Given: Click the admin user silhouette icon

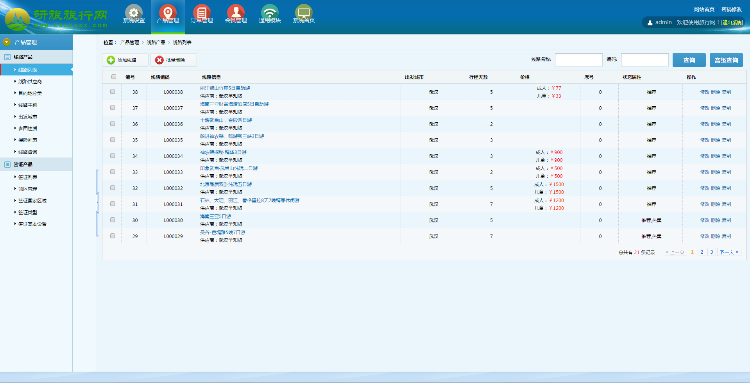Looking at the screenshot, I should [x=650, y=22].
